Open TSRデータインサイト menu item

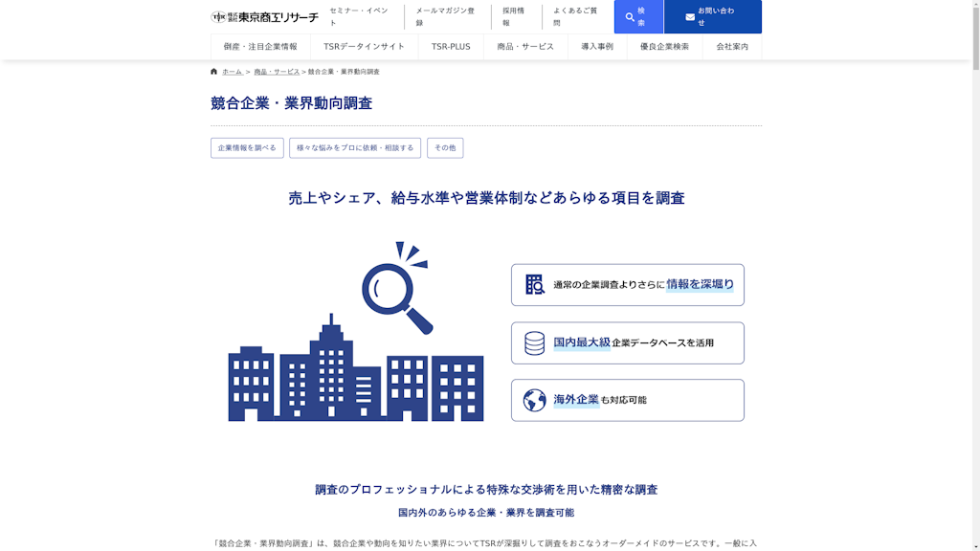point(364,47)
